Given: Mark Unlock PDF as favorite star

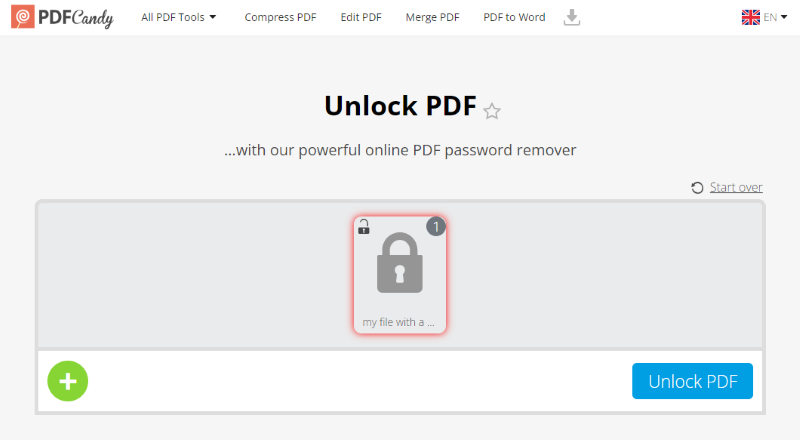Looking at the screenshot, I should [x=492, y=111].
